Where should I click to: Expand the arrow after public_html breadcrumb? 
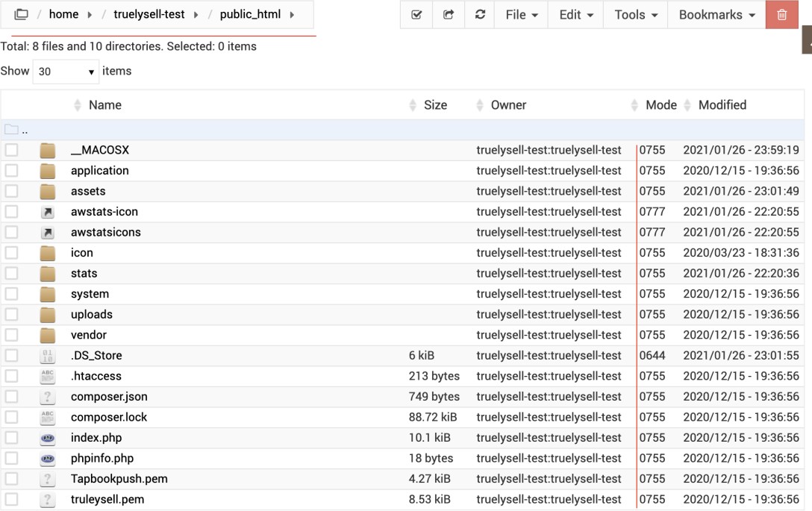pyautogui.click(x=292, y=15)
